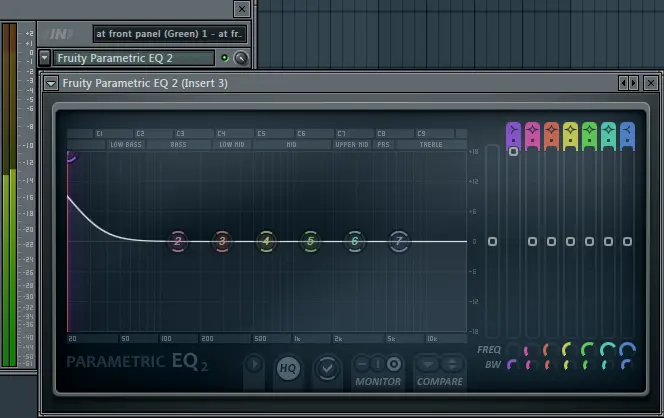The height and width of the screenshot is (418, 664).
Task: Select band 2 token on EQ graph
Action: (178, 241)
